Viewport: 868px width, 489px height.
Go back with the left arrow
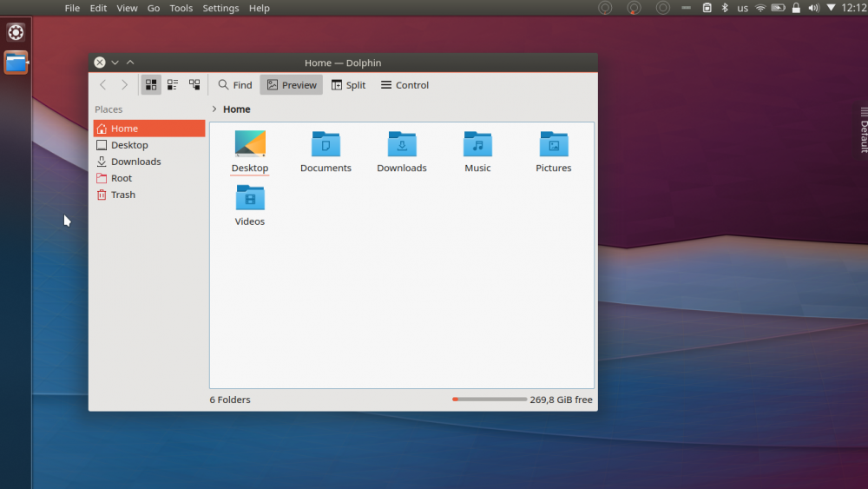[x=103, y=85]
